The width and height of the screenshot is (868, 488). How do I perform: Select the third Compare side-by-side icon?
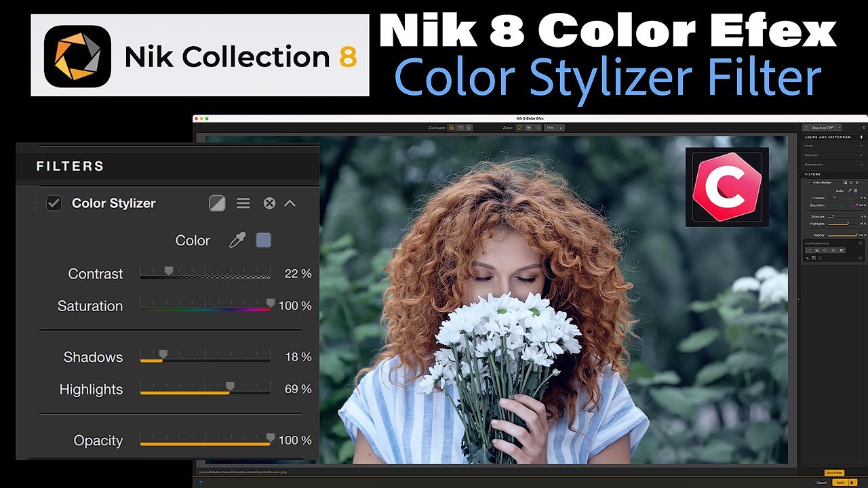(469, 127)
